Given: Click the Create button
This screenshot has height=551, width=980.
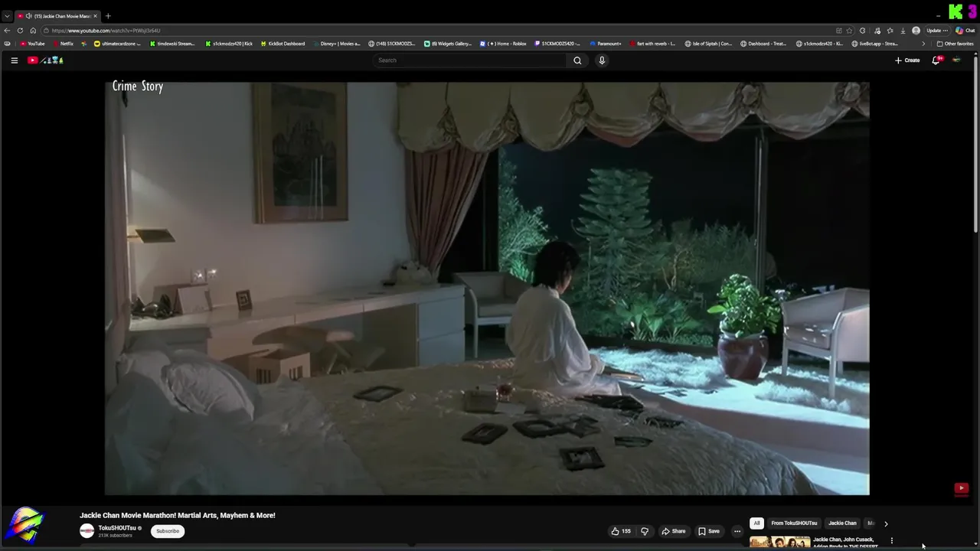Looking at the screenshot, I should tap(907, 60).
